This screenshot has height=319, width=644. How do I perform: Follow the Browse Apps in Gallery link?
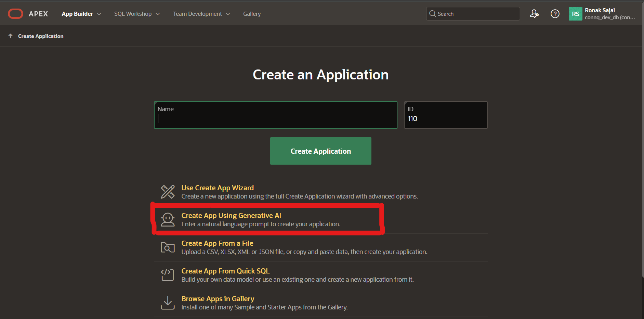tap(218, 299)
